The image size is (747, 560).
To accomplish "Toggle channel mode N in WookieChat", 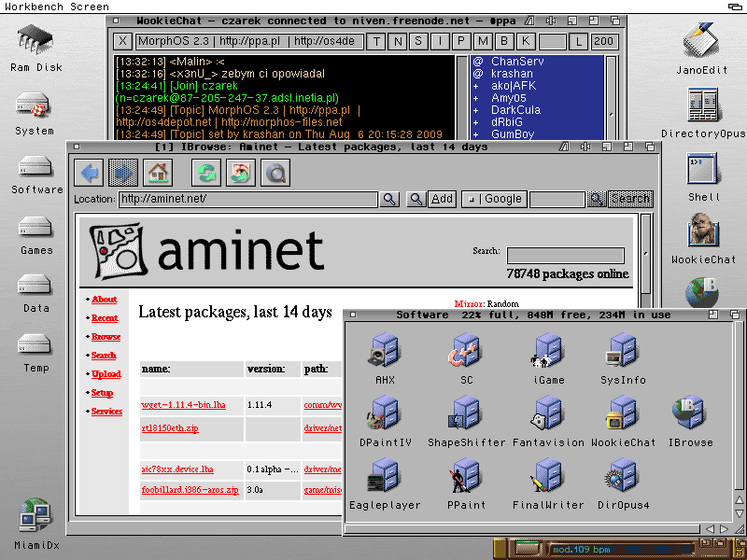I will coord(398,41).
